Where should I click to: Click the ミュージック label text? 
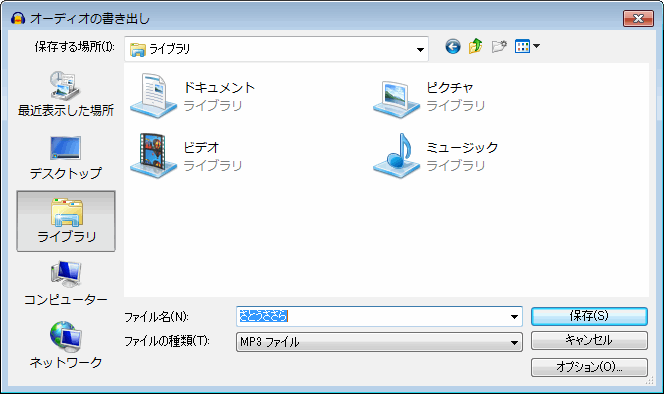(x=462, y=148)
